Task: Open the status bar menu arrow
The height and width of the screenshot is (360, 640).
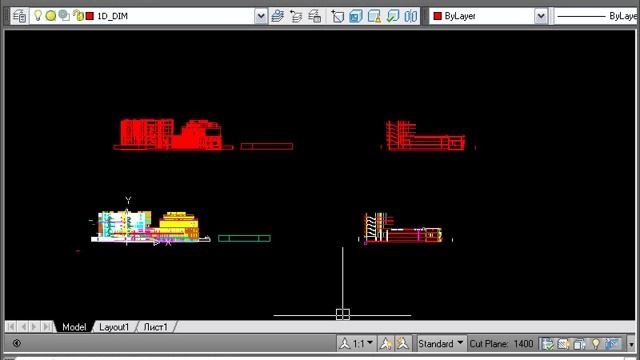Action: coord(631,344)
